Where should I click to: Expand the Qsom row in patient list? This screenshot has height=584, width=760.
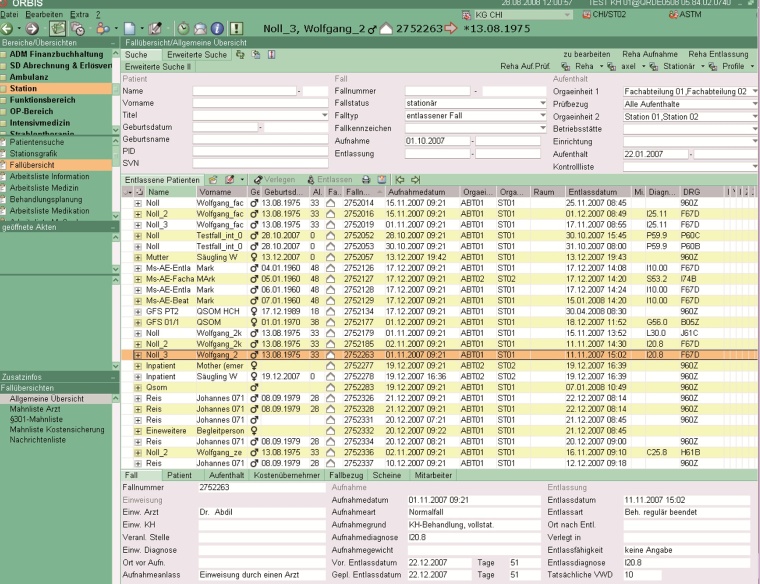pos(139,388)
